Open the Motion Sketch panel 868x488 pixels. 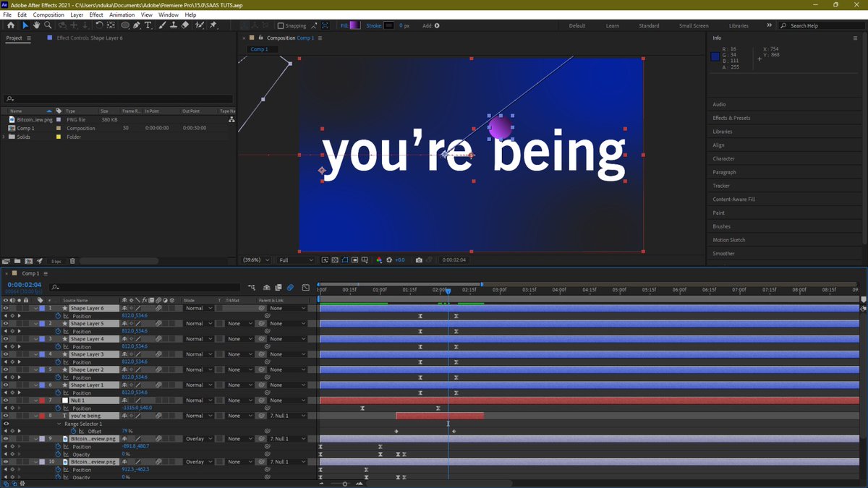[x=728, y=240]
